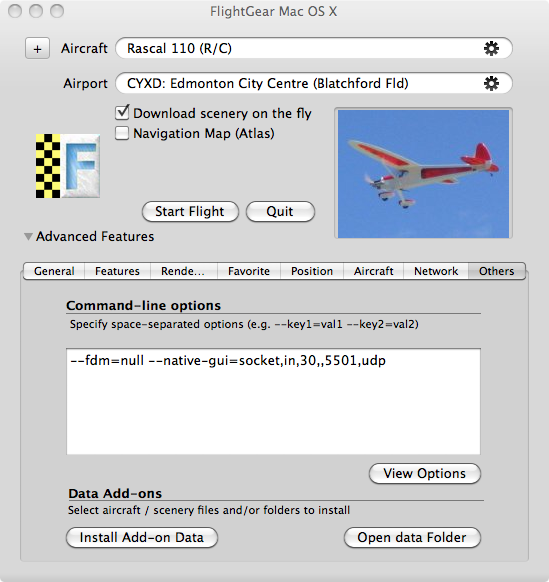Select the Favorite tab

point(249,271)
